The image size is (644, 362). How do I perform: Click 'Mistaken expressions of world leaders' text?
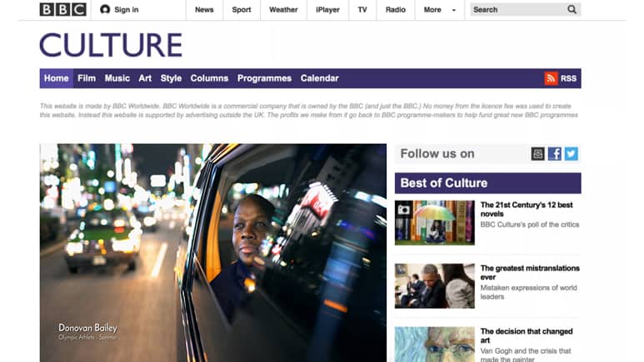(x=528, y=292)
